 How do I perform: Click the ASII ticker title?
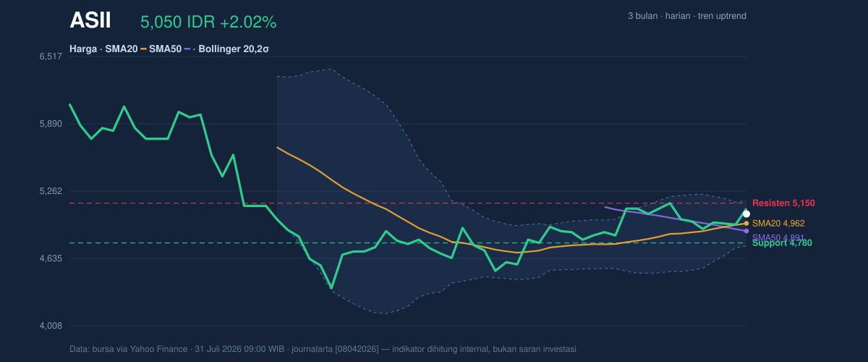90,21
